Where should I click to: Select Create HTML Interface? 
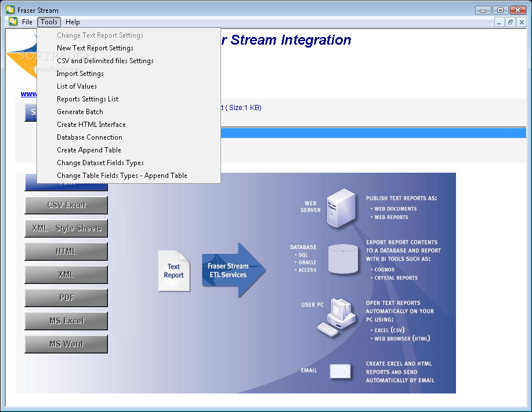pyautogui.click(x=91, y=125)
